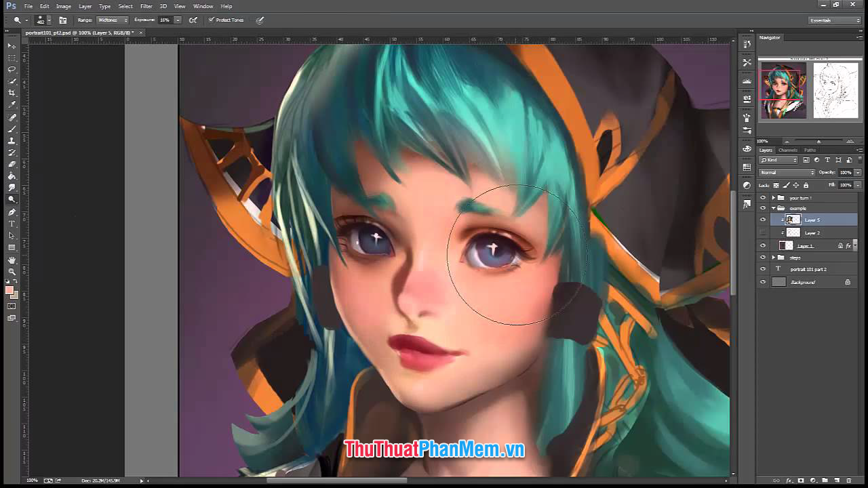This screenshot has height=488, width=868.
Task: Click the Navigator zoom slider
Action: [817, 141]
